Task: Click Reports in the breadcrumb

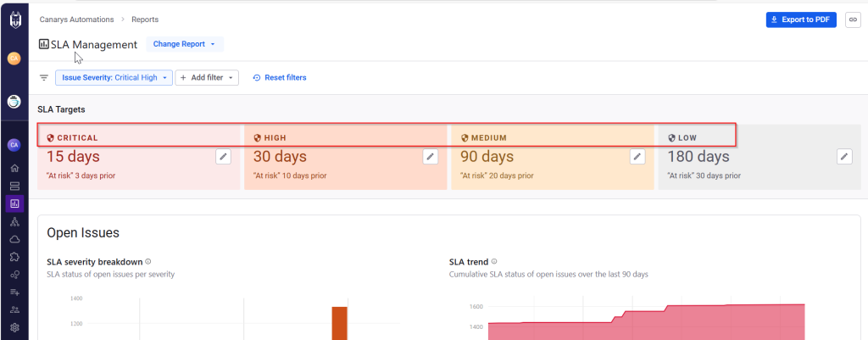Action: click(143, 20)
